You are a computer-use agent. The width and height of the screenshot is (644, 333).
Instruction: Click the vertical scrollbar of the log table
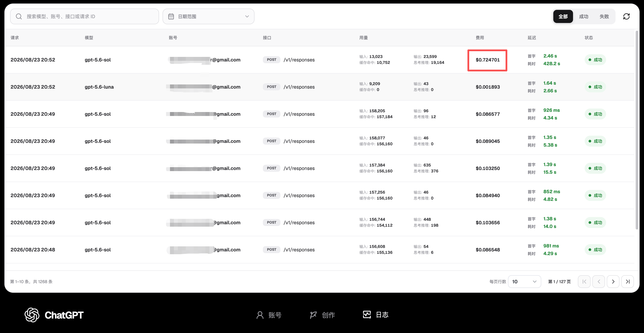(637, 130)
